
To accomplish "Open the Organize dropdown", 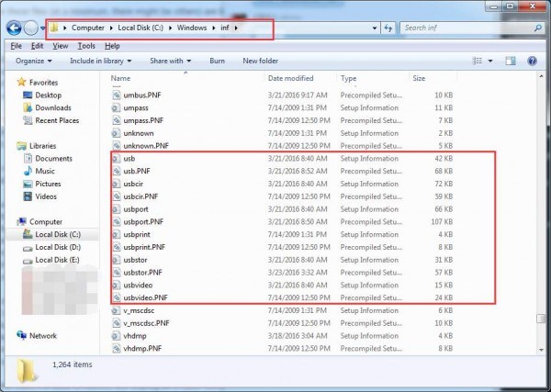I will 34,61.
